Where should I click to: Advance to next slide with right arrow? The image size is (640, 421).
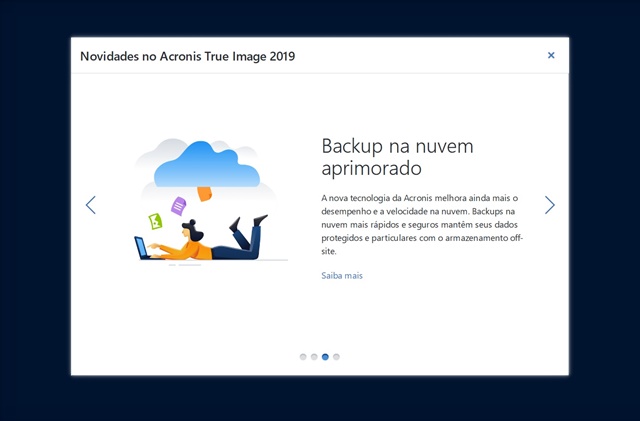click(549, 205)
